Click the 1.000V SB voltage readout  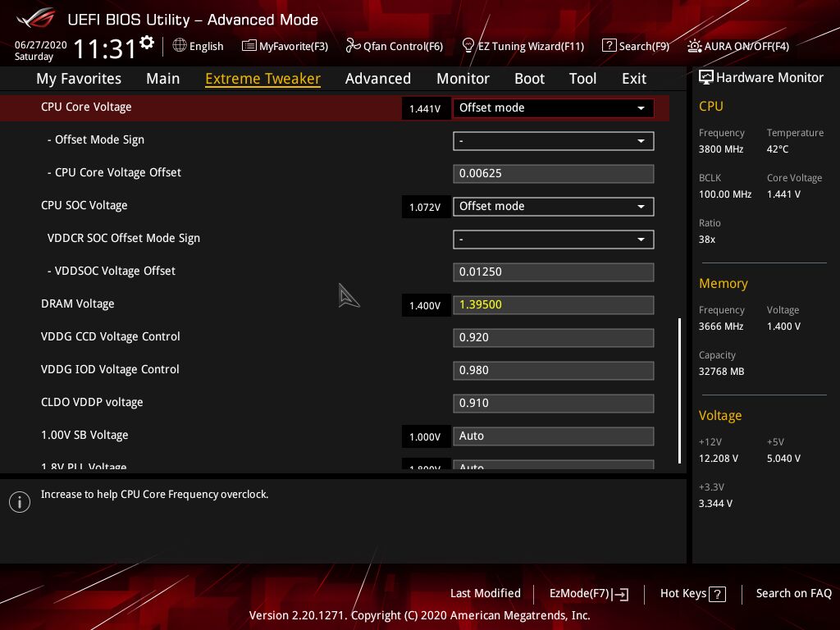[x=426, y=437]
